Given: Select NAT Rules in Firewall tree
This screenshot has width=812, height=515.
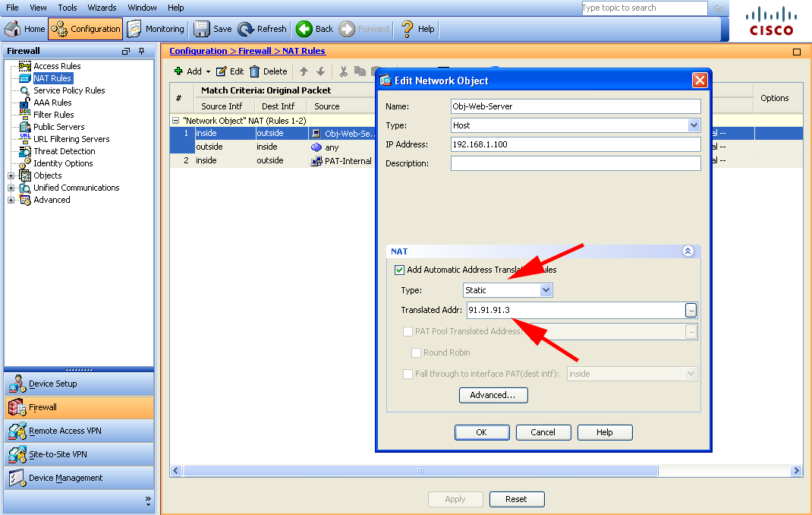Looking at the screenshot, I should (52, 78).
